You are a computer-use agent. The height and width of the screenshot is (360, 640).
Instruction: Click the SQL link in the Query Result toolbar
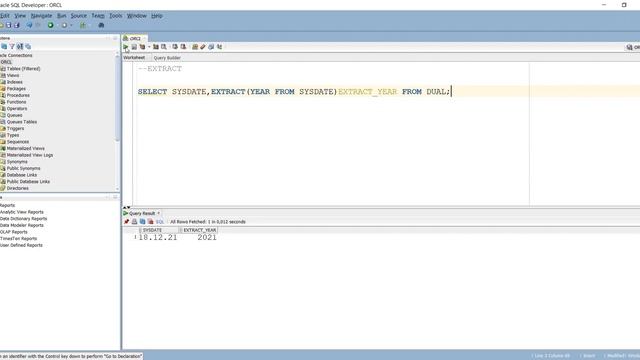[x=160, y=222]
